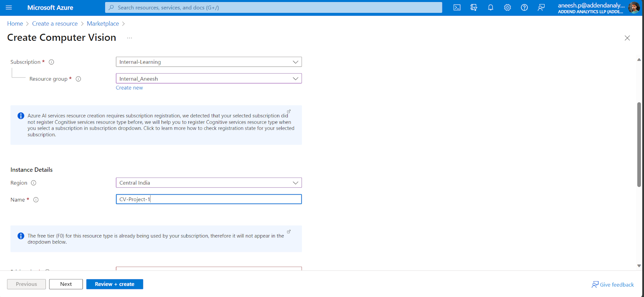Click the Next button

[66, 284]
